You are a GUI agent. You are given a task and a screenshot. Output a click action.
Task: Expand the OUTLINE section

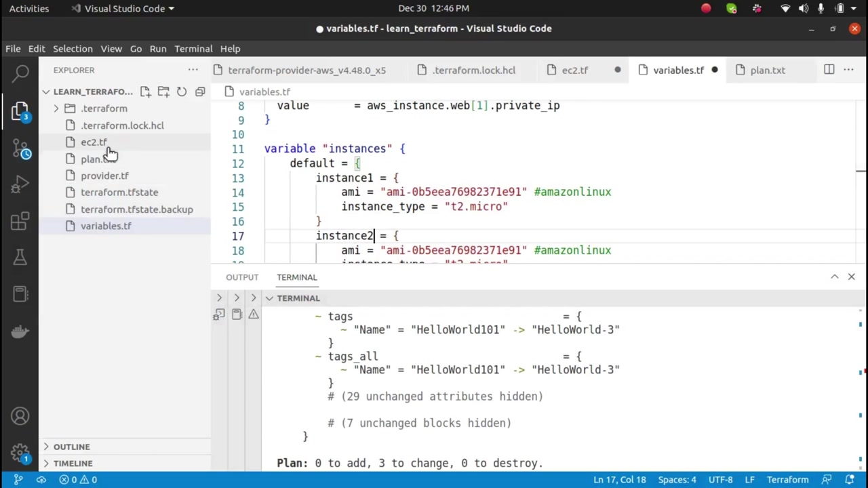(71, 447)
